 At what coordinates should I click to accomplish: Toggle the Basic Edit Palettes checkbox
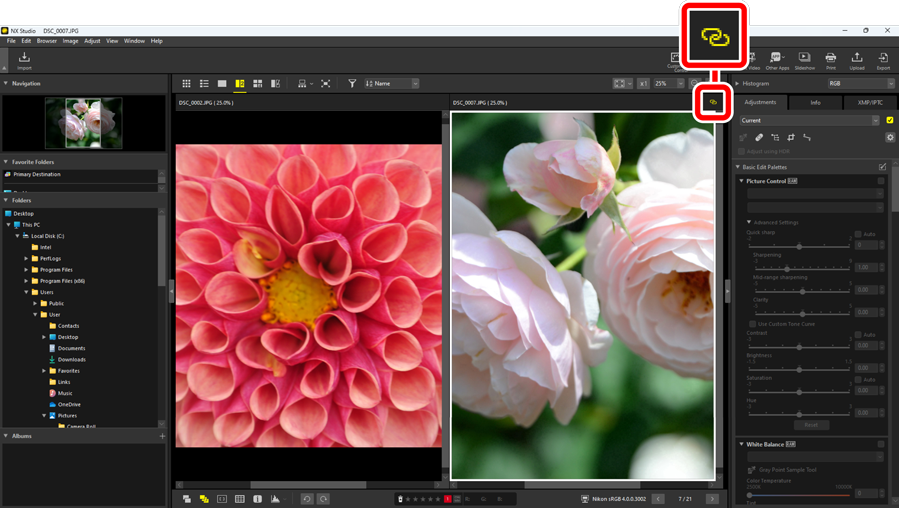click(x=882, y=167)
